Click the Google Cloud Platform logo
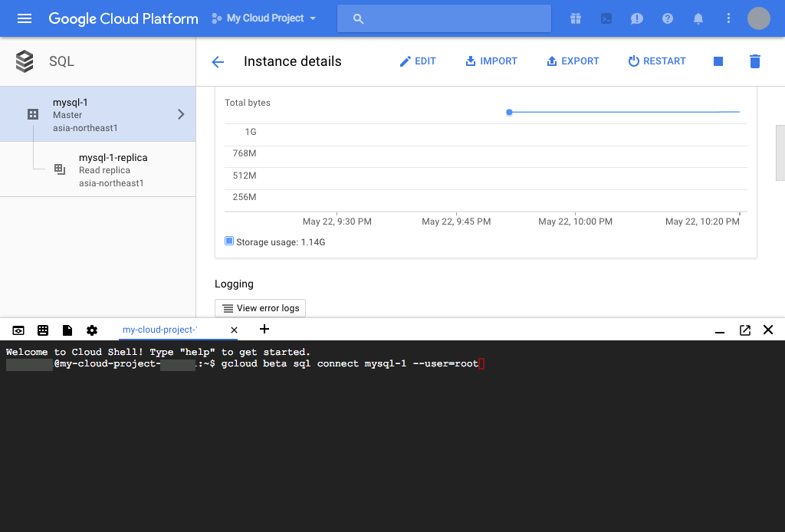The image size is (785, 532). coord(123,18)
